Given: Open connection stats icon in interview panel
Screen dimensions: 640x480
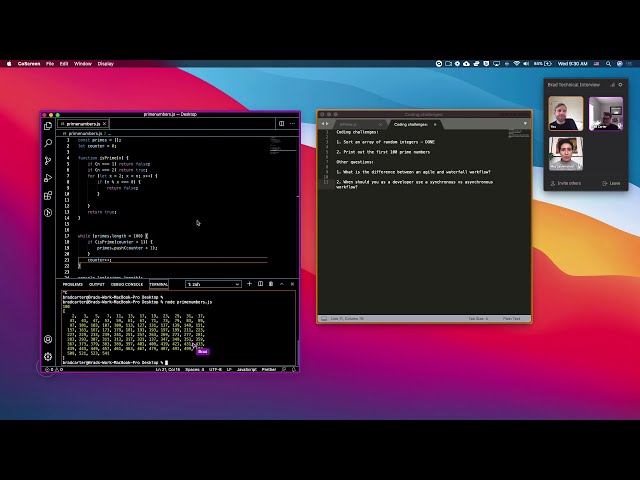Looking at the screenshot, I should [612, 84].
